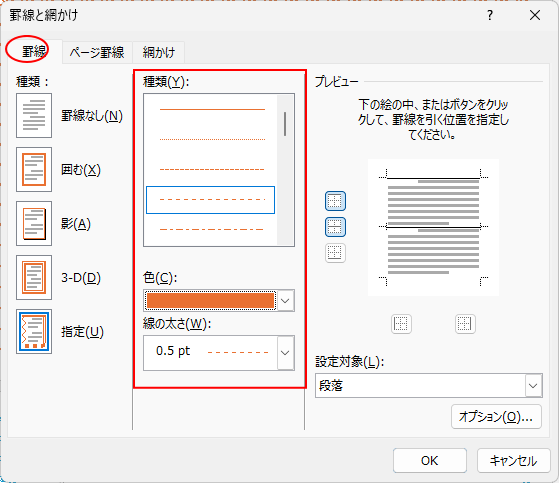Switch to the ページ罫線 tab
This screenshot has width=559, height=483.
(x=97, y=53)
